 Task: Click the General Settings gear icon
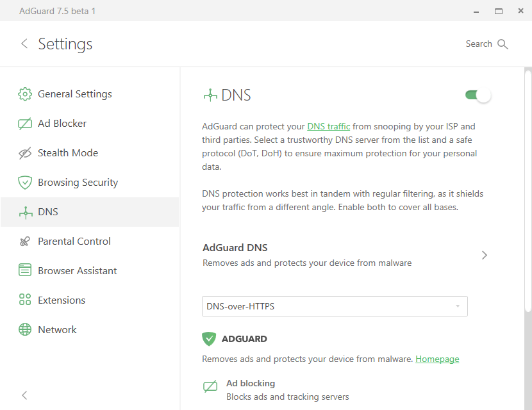25,94
